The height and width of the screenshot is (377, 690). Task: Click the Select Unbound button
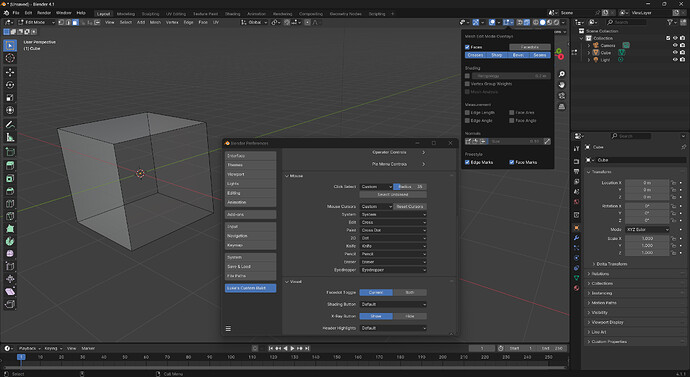click(x=393, y=194)
